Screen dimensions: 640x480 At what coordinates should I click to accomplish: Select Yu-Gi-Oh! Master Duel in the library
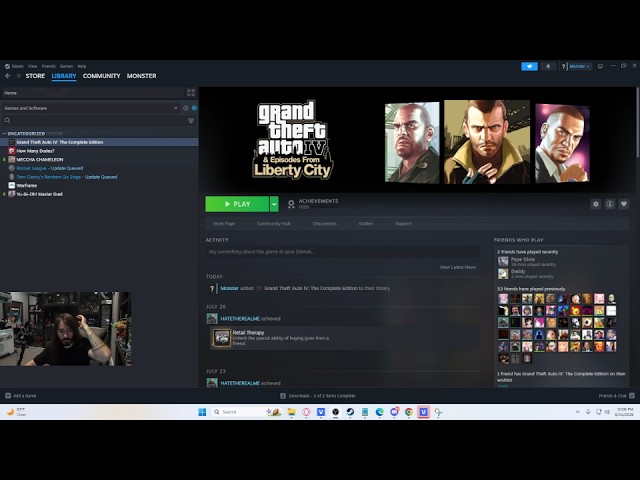tap(99, 194)
